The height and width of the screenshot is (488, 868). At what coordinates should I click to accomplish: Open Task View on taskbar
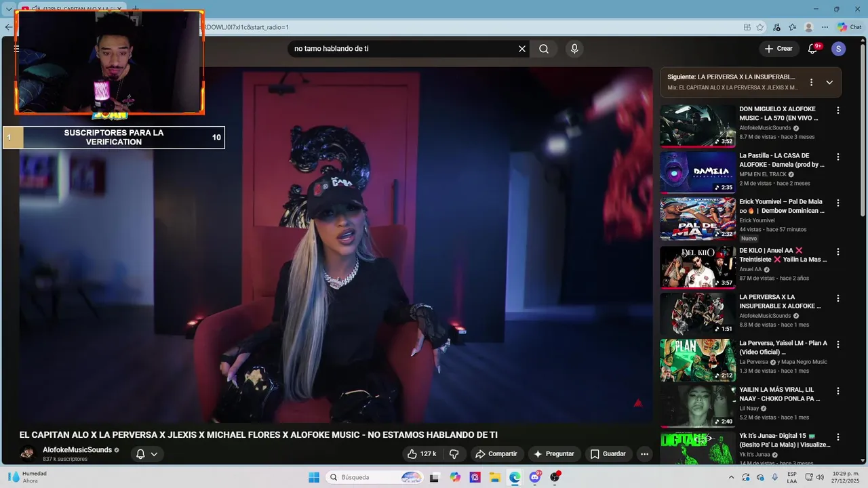[x=434, y=477]
